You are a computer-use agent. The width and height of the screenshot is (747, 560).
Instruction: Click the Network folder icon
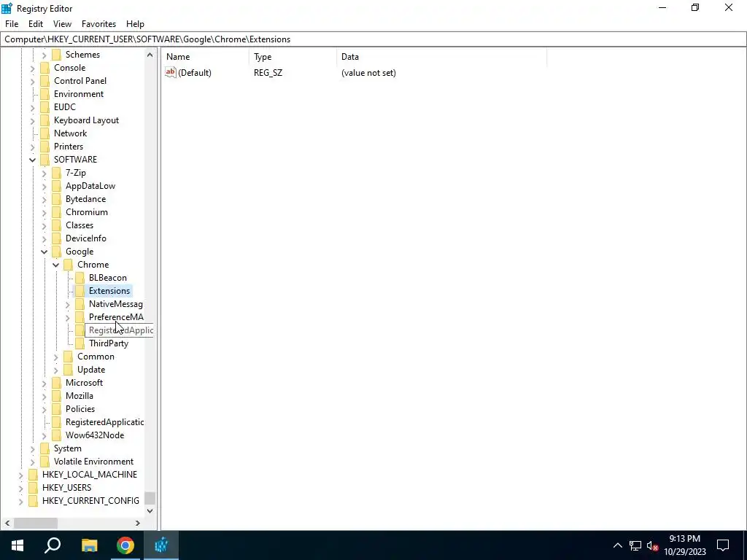[44, 133]
